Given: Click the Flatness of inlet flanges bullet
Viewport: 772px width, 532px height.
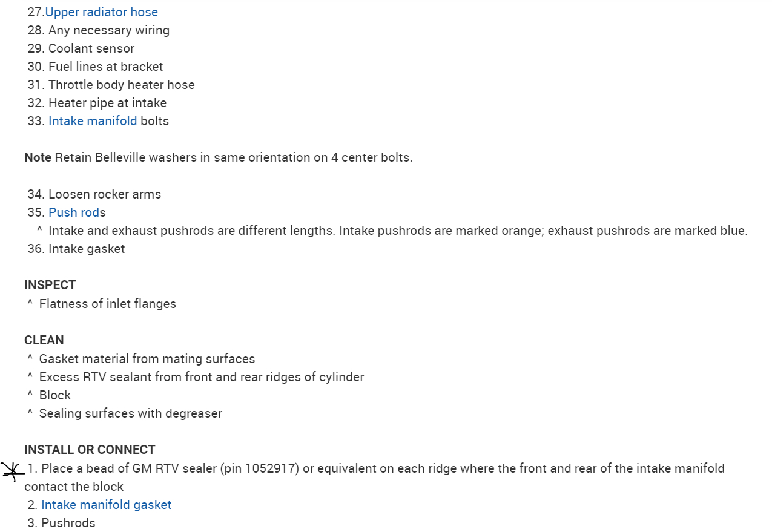Looking at the screenshot, I should tap(107, 304).
